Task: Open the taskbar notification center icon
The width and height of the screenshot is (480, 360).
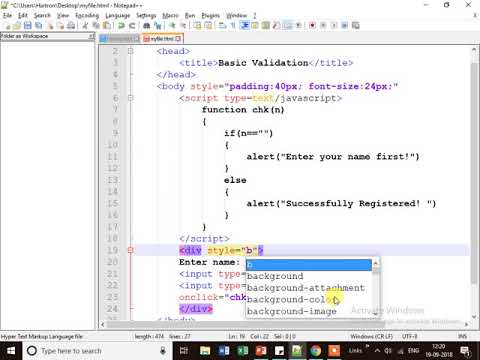Action: pyautogui.click(x=465, y=351)
